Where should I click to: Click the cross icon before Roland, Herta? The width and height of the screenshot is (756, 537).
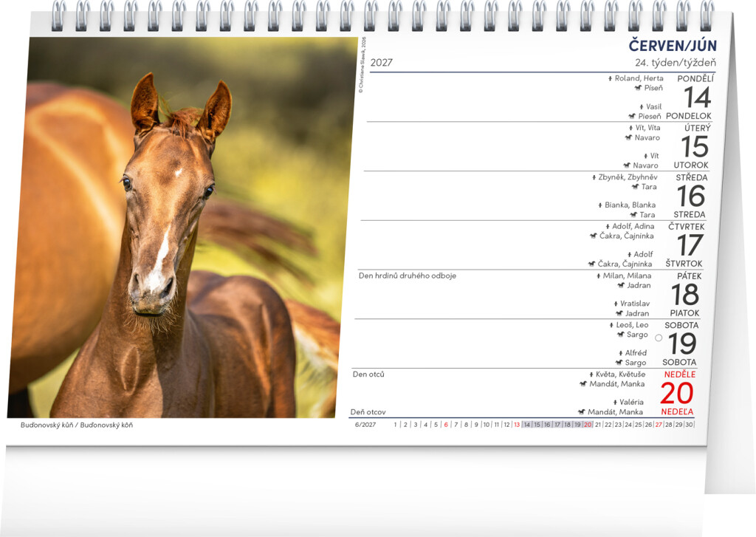[611, 78]
